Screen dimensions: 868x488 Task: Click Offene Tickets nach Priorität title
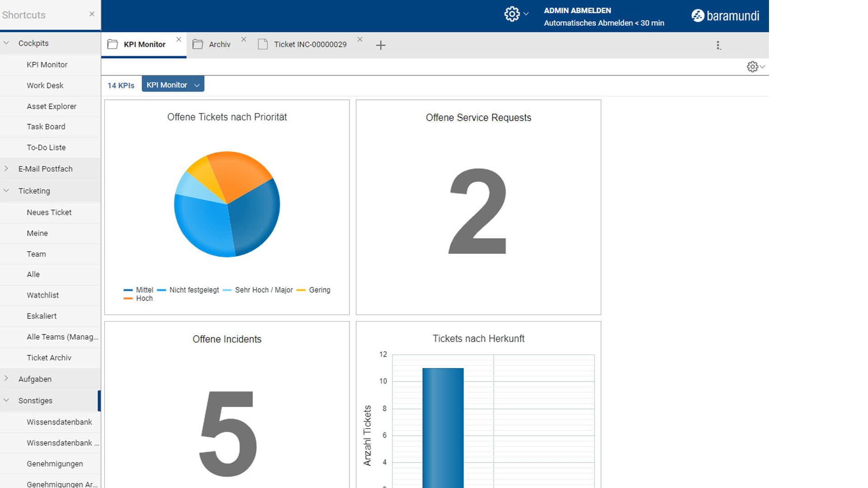[227, 117]
